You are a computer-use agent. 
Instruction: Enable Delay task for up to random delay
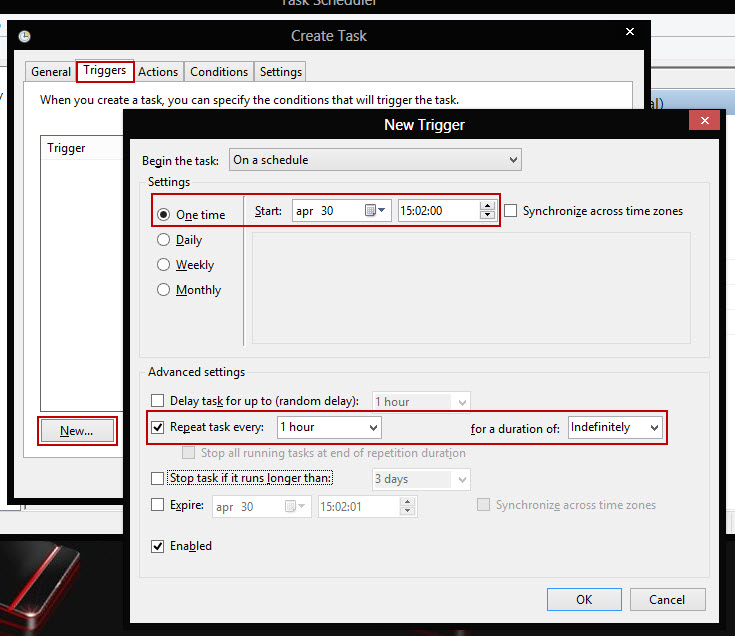pyautogui.click(x=158, y=401)
